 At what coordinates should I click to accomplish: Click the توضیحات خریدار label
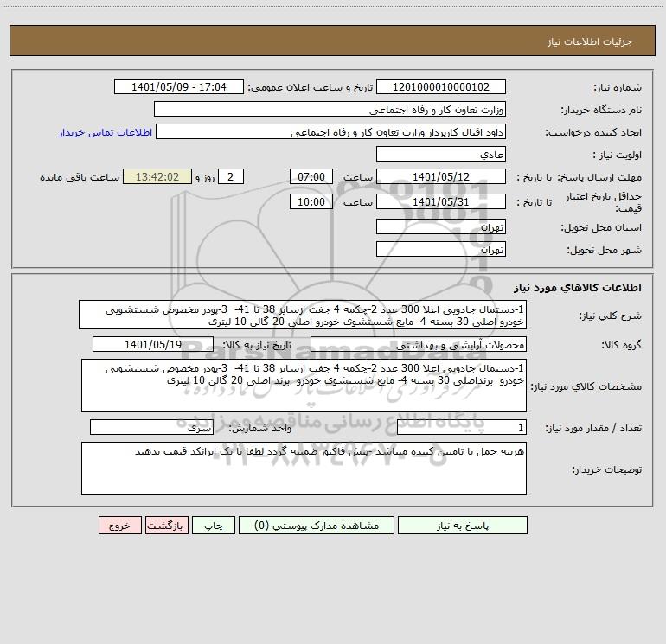coord(606,469)
